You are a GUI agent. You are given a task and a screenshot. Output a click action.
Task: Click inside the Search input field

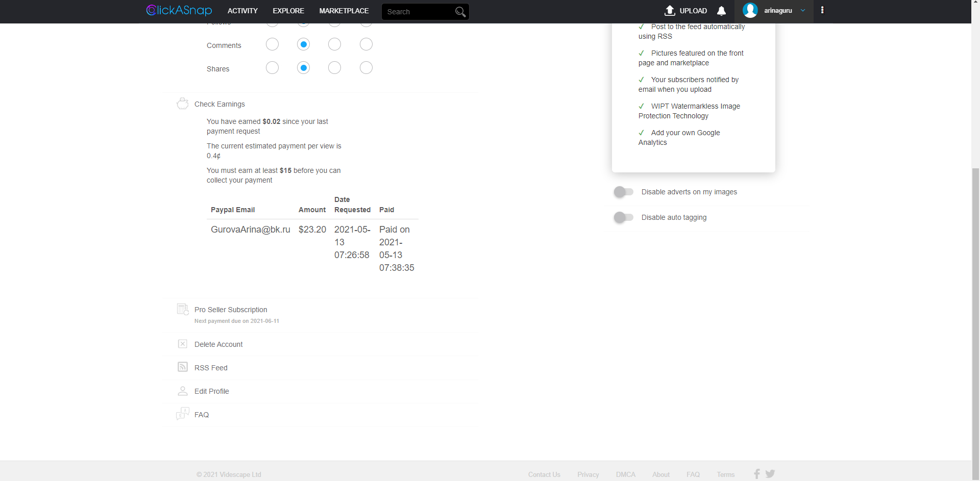(x=416, y=12)
